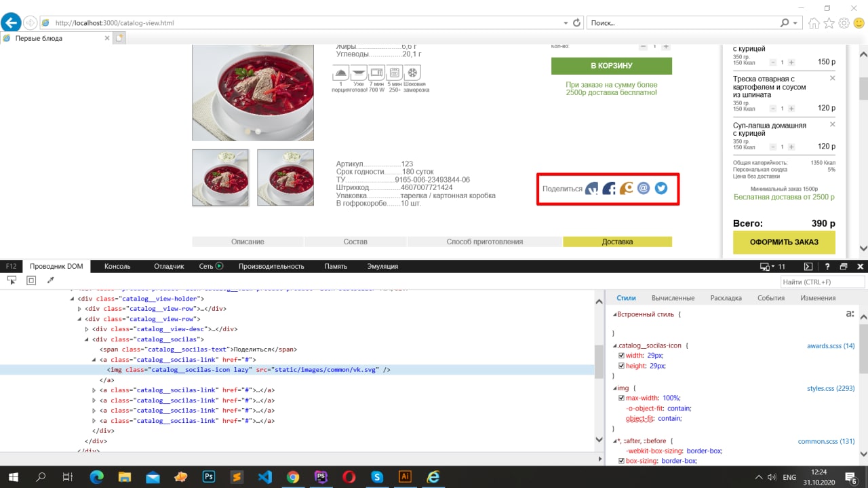Image resolution: width=868 pixels, height=488 pixels.
Task: Open Illustrator from the taskbar
Action: click(x=405, y=476)
